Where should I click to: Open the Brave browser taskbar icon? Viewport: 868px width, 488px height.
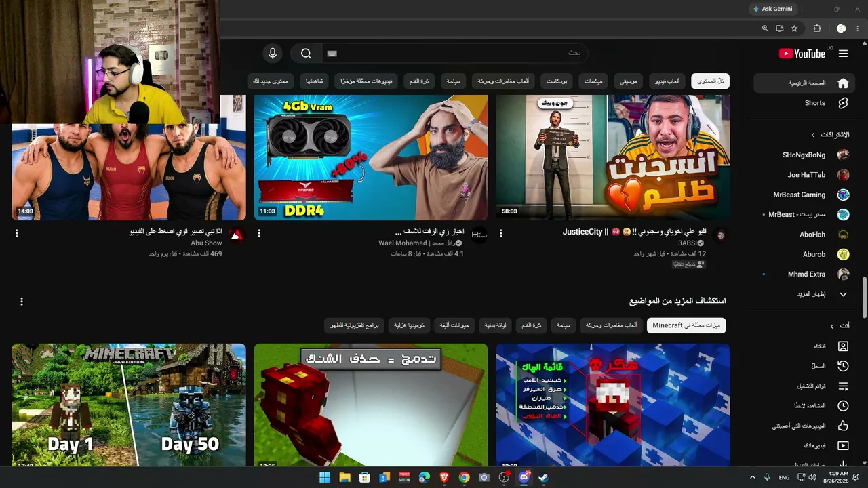pos(444,477)
